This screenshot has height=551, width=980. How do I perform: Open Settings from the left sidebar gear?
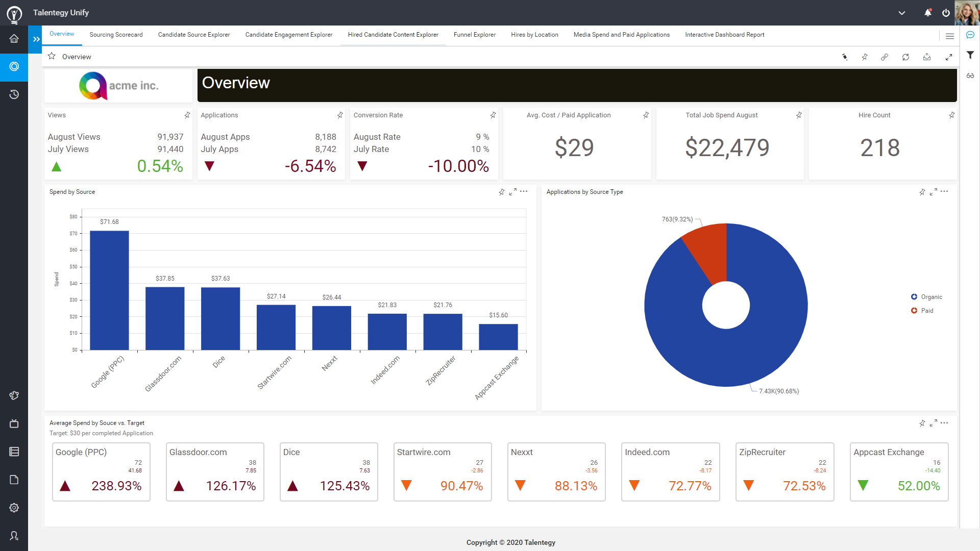(x=14, y=507)
